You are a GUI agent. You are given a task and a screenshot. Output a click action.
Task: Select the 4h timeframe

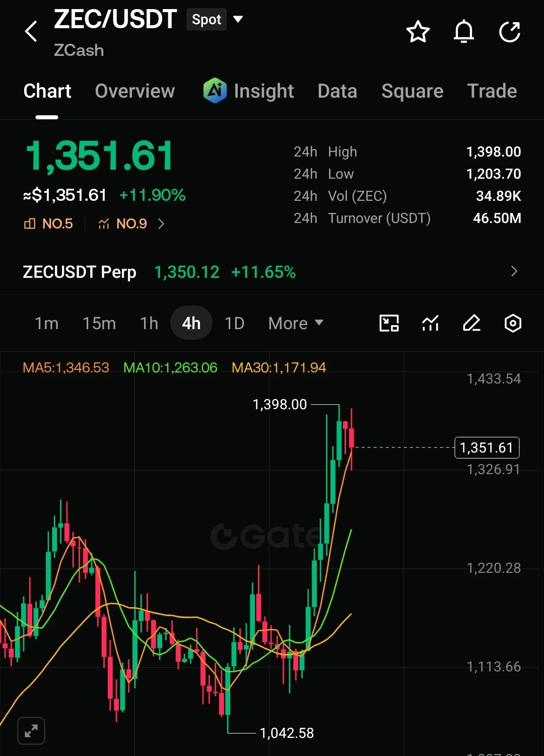191,323
